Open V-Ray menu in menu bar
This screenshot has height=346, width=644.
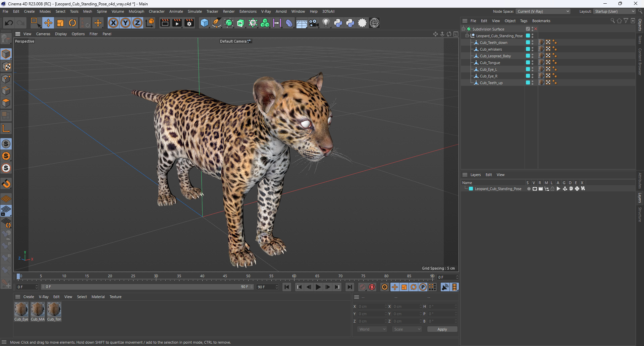266,11
